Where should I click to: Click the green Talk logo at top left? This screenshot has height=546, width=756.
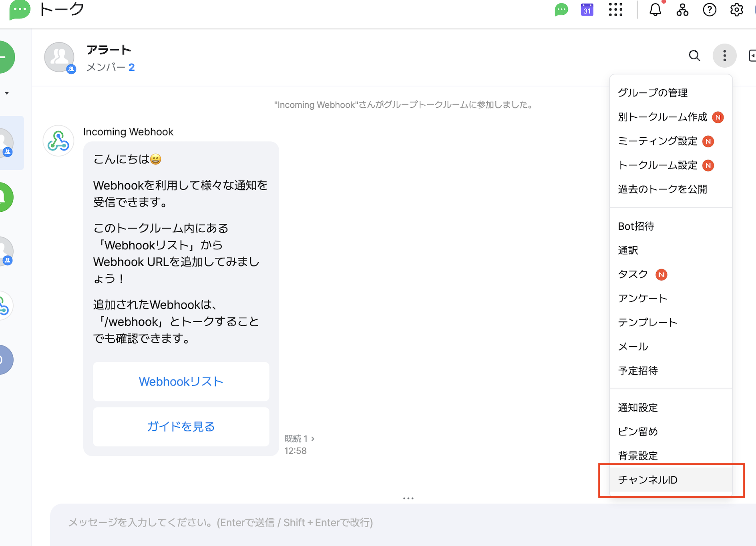pos(20,9)
